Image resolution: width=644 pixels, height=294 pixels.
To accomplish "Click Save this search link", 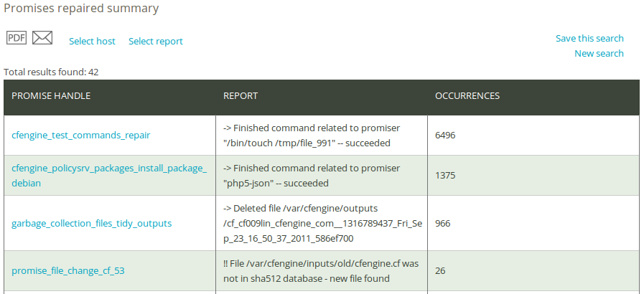I will (x=589, y=38).
